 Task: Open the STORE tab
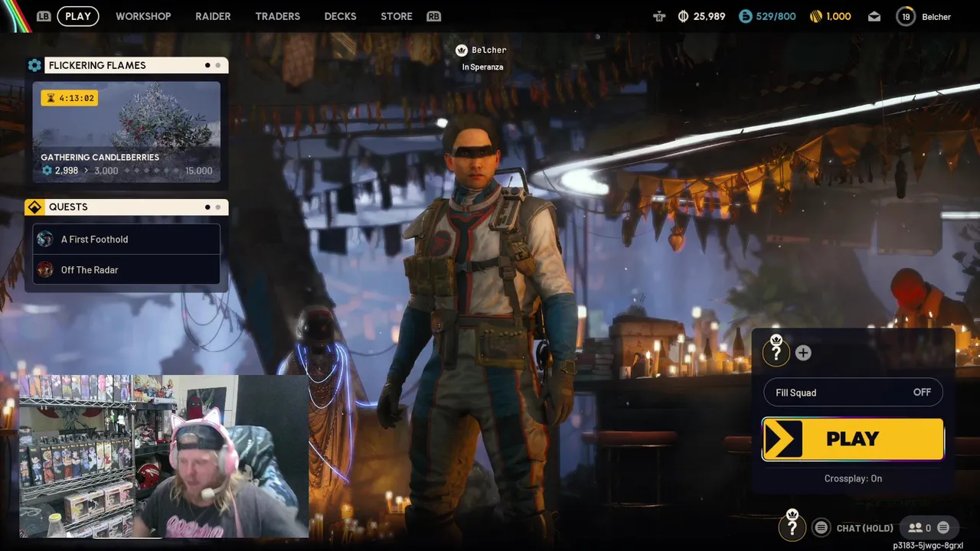[397, 16]
